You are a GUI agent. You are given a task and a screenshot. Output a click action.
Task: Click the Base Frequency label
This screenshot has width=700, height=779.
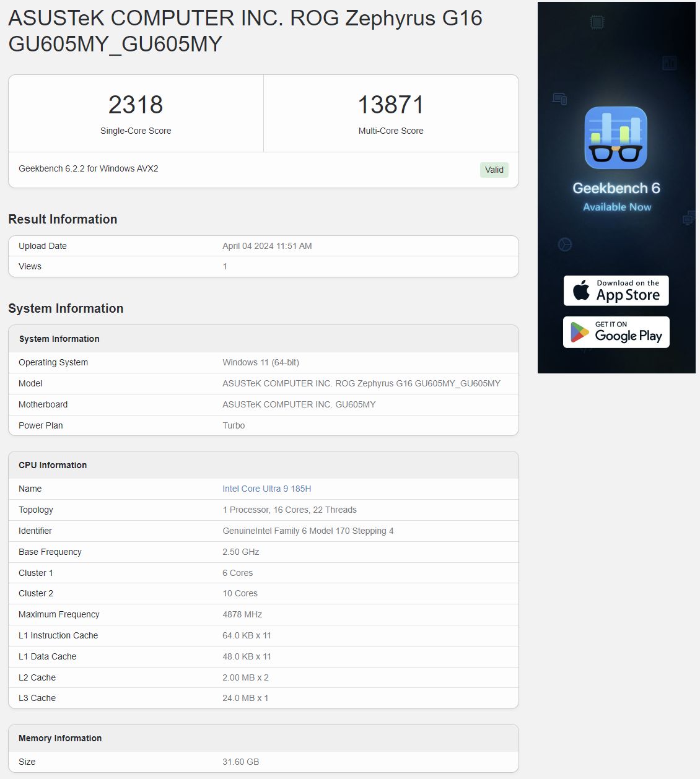pos(50,552)
